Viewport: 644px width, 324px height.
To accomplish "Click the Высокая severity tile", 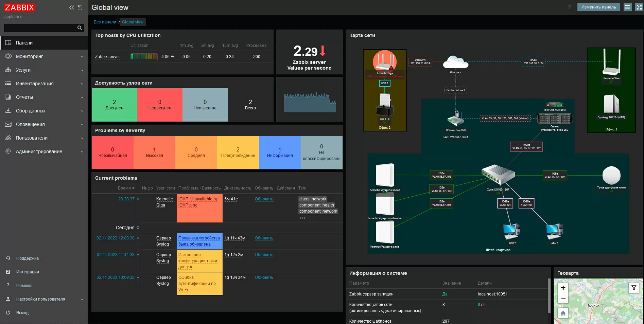I will 155,152.
